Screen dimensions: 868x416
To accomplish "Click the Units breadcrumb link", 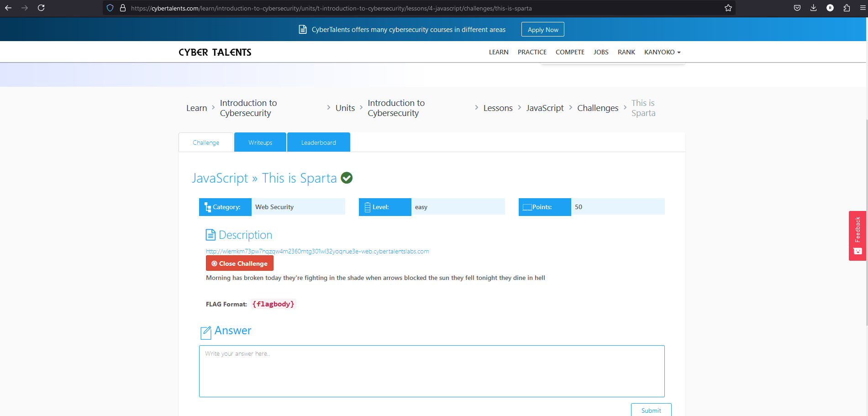I will coord(345,108).
